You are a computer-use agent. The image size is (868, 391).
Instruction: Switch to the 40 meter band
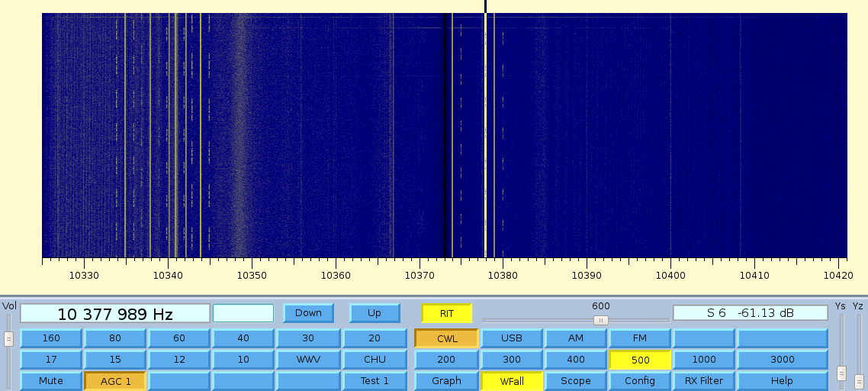[x=243, y=338]
